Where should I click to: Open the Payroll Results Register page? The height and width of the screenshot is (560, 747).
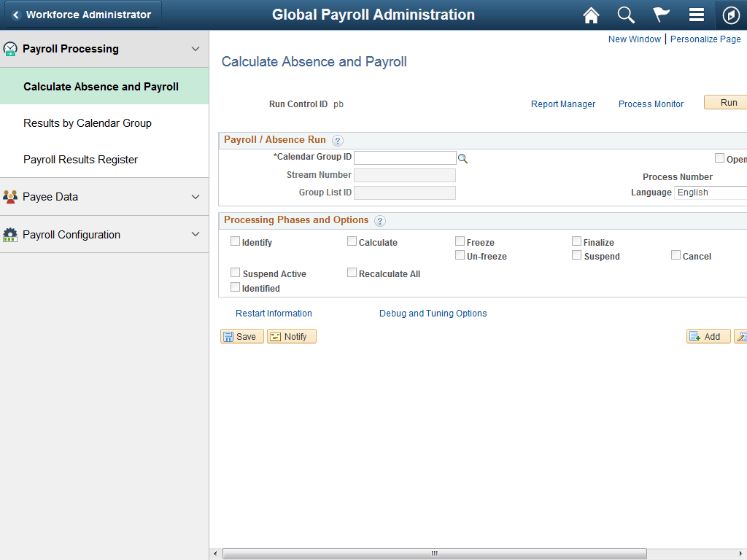pyautogui.click(x=80, y=160)
